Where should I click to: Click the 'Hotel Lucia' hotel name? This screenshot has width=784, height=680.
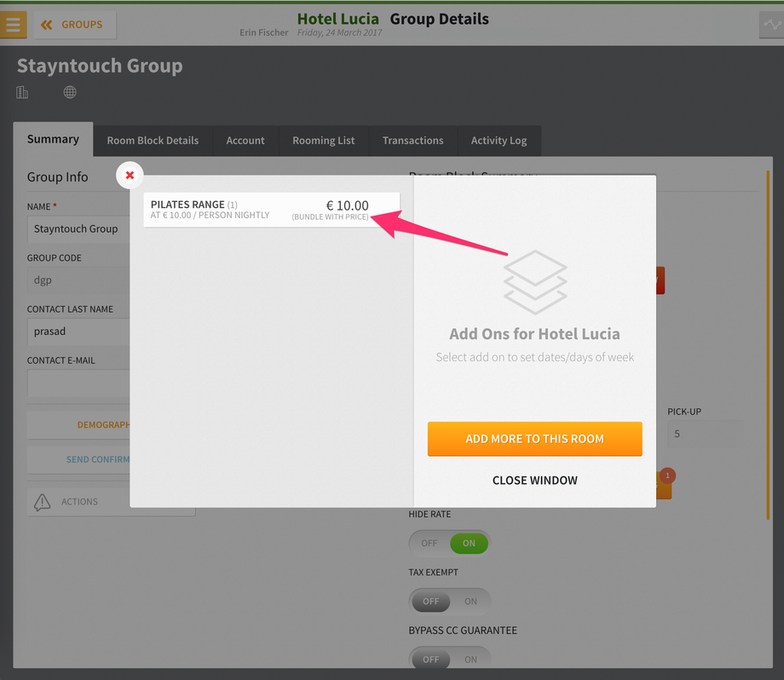338,19
